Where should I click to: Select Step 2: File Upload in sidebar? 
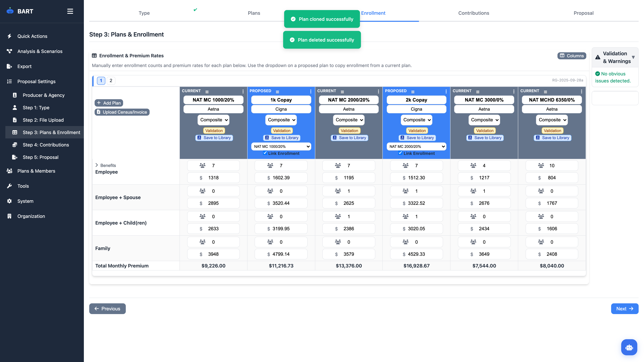coord(43,120)
